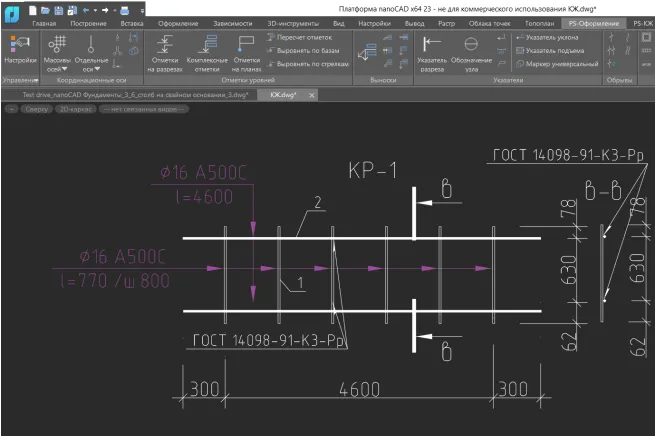This screenshot has height=436, width=656.
Task: Select Комплексные отметки tool
Action: (207, 53)
